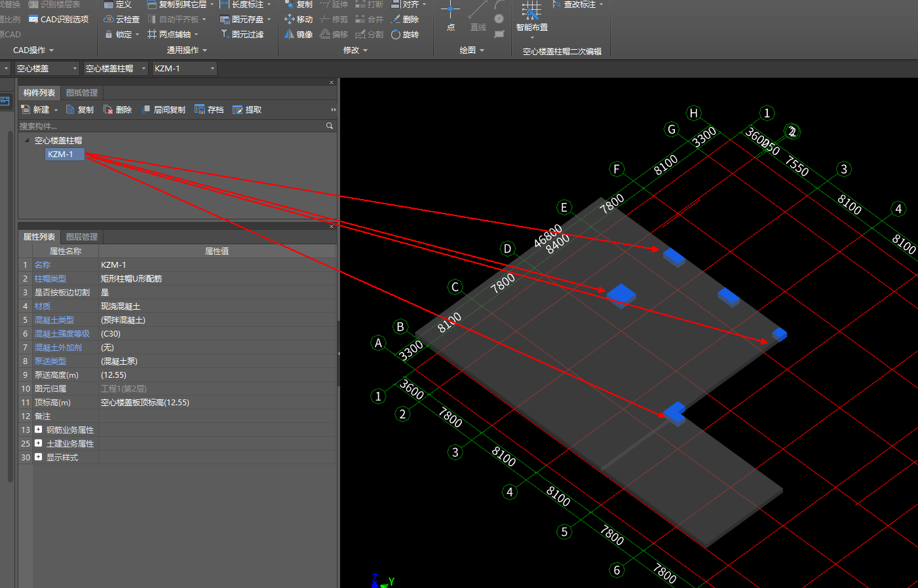This screenshot has height=588, width=918.
Task: Switch to the 图层管理 tab
Action: coord(82,237)
